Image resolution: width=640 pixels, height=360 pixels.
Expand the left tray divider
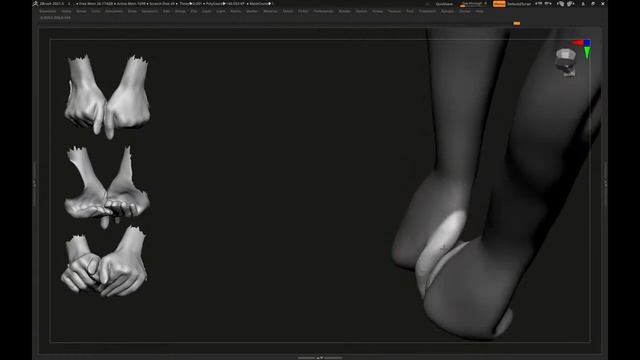[34, 184]
